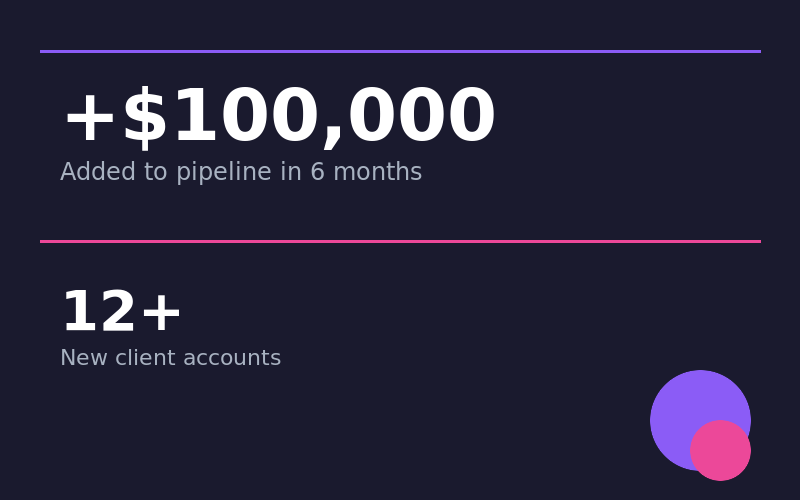
Task: Click the word "months" in the caption
Action: [379, 173]
